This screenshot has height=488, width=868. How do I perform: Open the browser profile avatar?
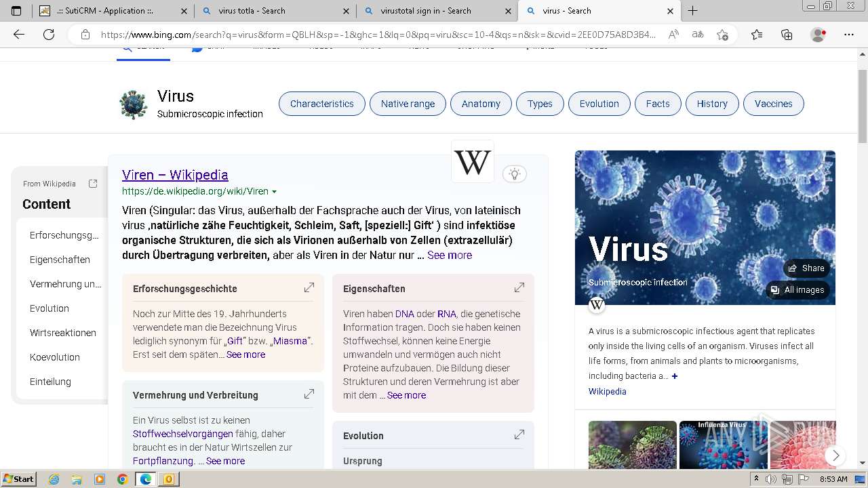[818, 35]
